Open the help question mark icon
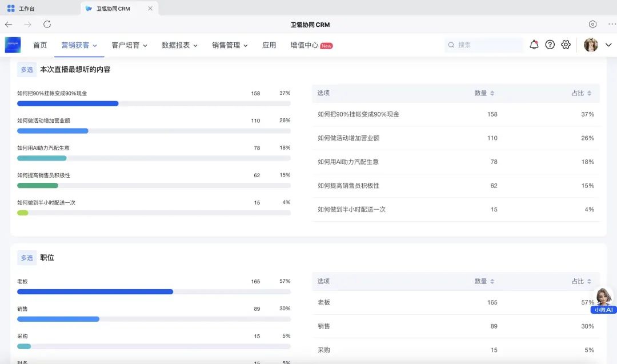Viewport: 617px width, 364px height. click(x=550, y=45)
